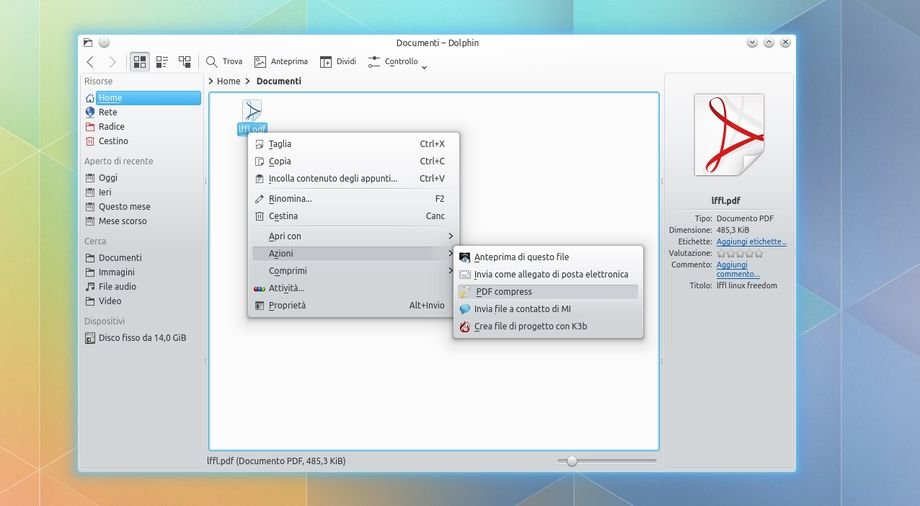Open Rete network place in sidebar
Viewport: 920px width, 506px height.
[91, 113]
